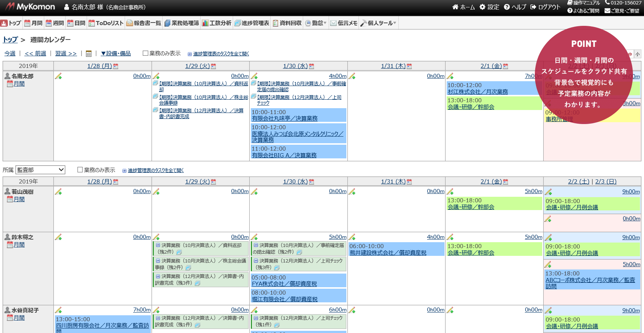Expand 鈴木将之 task 資料返却 (残2件)

(158, 245)
